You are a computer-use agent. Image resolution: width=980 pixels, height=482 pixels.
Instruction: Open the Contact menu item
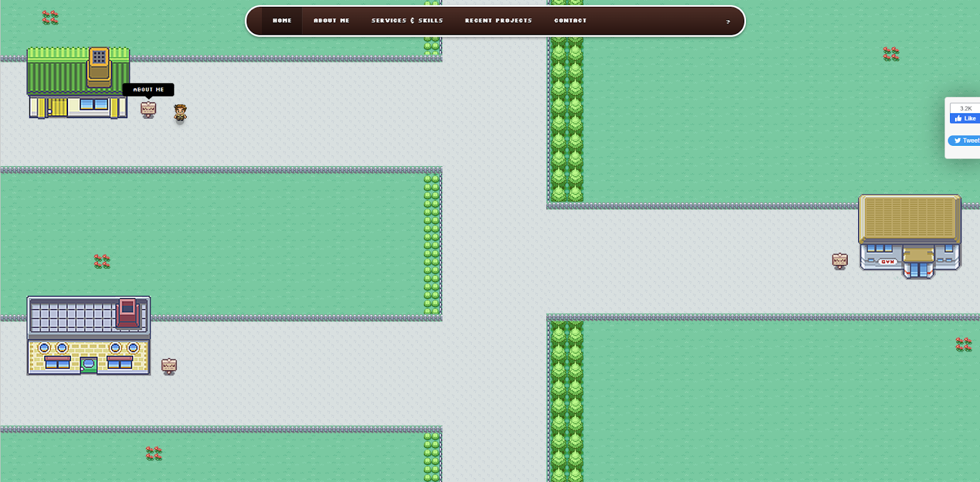point(570,21)
